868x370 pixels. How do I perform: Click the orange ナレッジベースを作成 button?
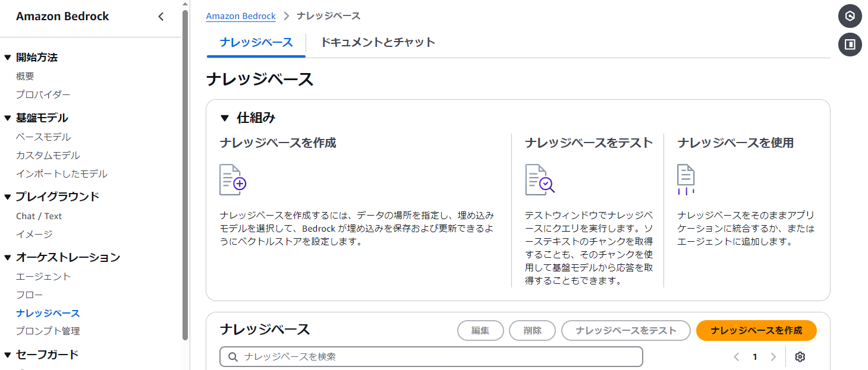click(x=756, y=330)
